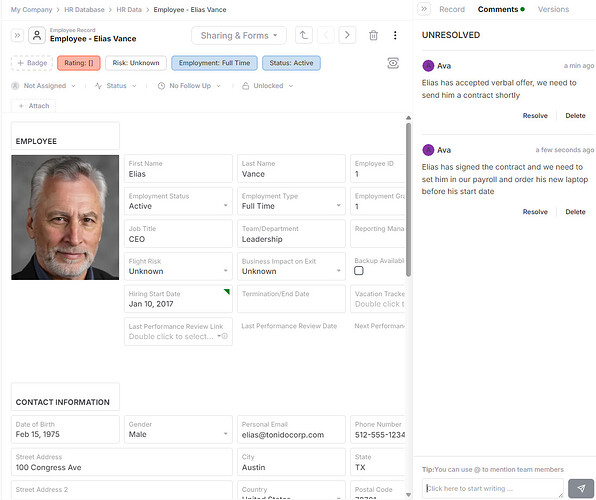Switch to the Record tab
Screen dimensions: 596x500
pos(452,9)
